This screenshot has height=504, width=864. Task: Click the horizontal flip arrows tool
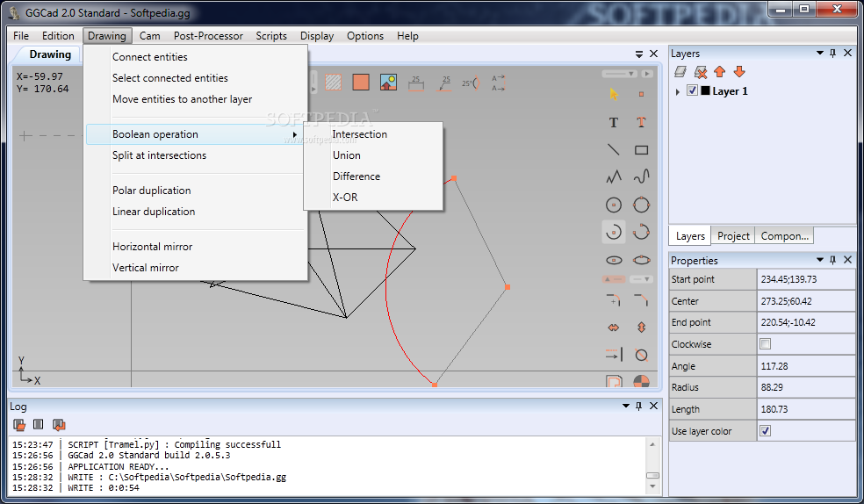[614, 328]
